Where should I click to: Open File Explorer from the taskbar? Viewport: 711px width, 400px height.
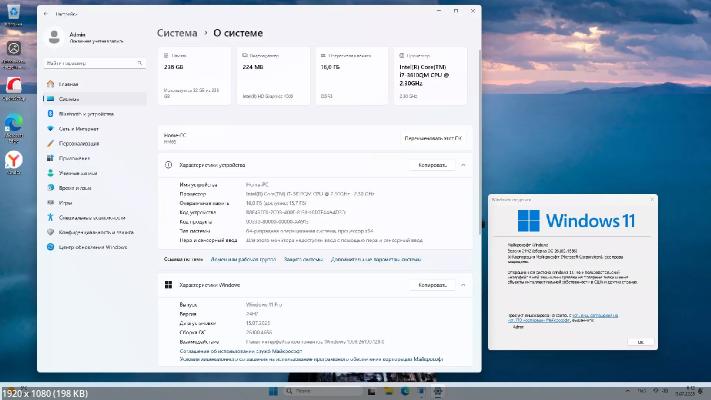[x=388, y=391]
